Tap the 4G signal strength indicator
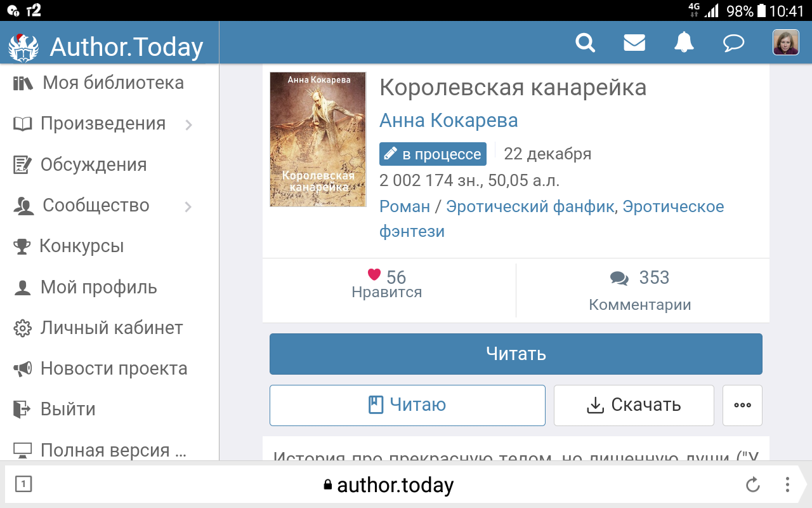 click(704, 10)
